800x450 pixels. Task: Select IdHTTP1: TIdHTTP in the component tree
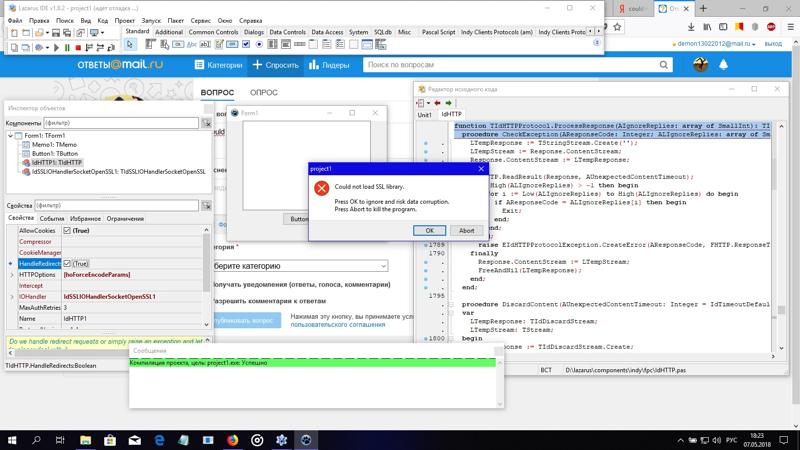pyautogui.click(x=57, y=162)
